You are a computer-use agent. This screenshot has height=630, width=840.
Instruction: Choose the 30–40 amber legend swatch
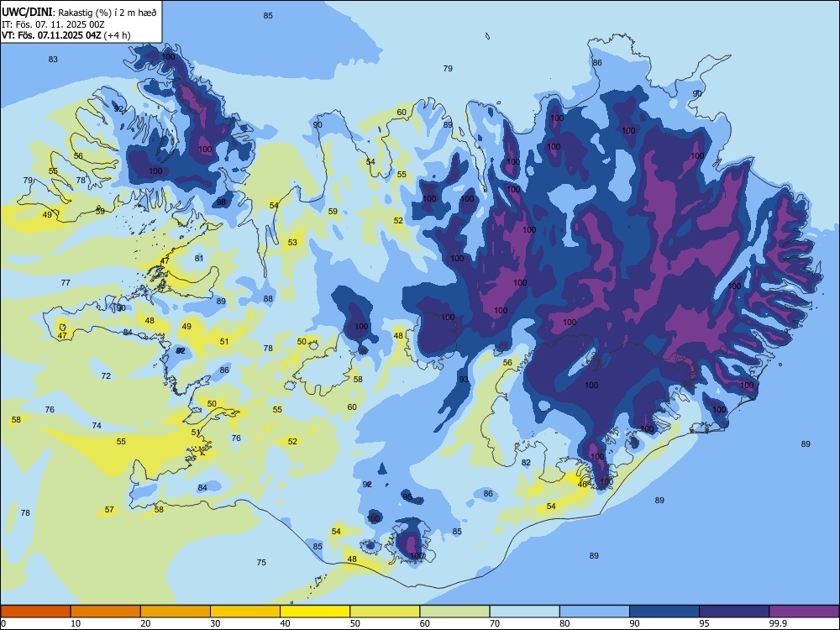coord(245,612)
